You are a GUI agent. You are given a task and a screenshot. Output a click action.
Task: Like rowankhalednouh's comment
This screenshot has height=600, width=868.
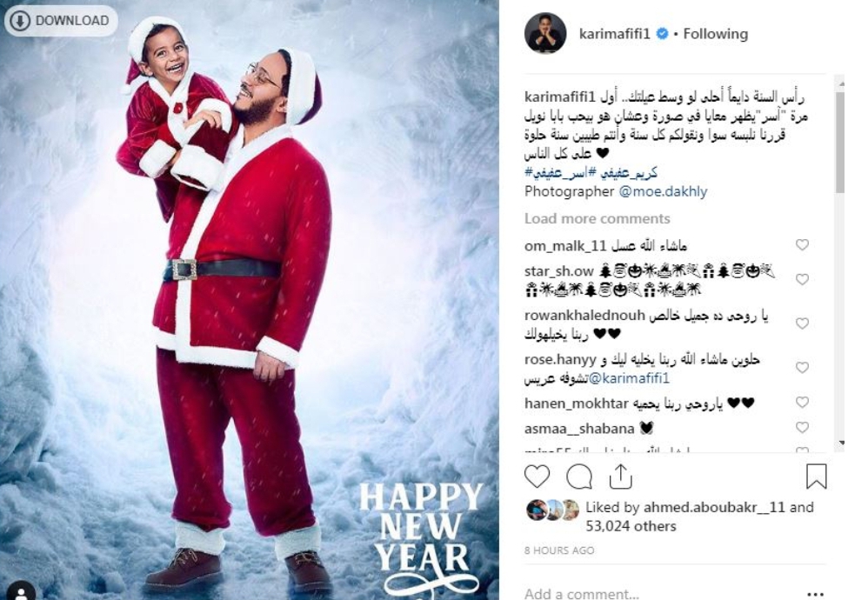[802, 323]
